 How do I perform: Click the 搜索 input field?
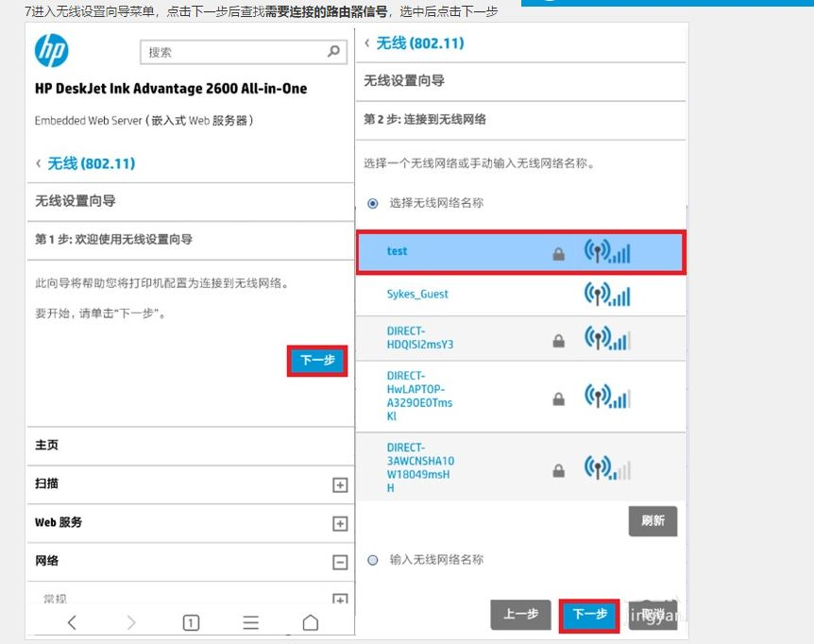[244, 52]
